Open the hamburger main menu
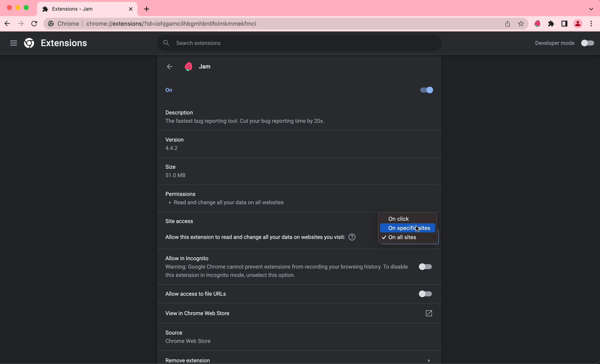 point(13,43)
